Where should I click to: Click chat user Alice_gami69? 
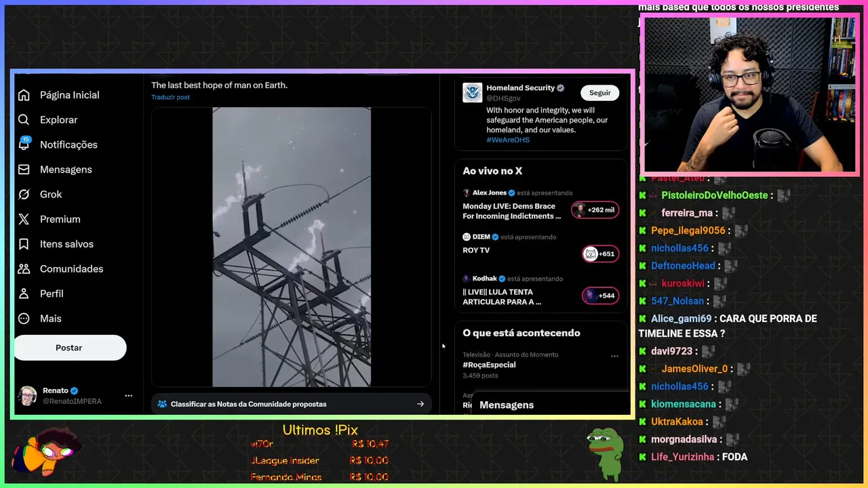[x=681, y=319]
